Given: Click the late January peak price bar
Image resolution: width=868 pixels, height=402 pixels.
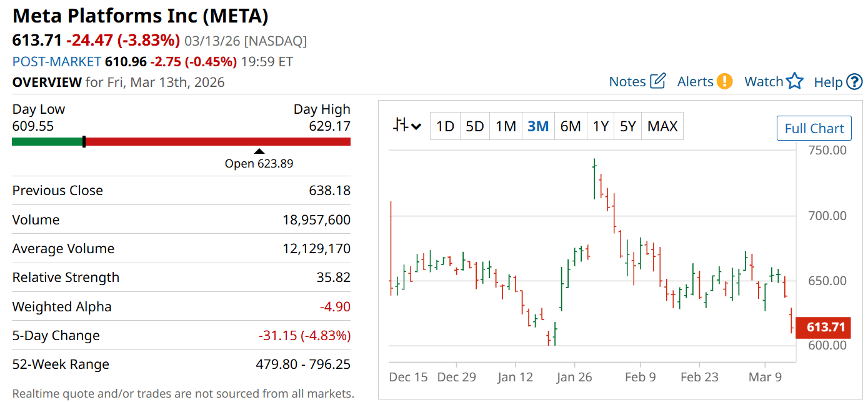Looking at the screenshot, I should click(594, 178).
